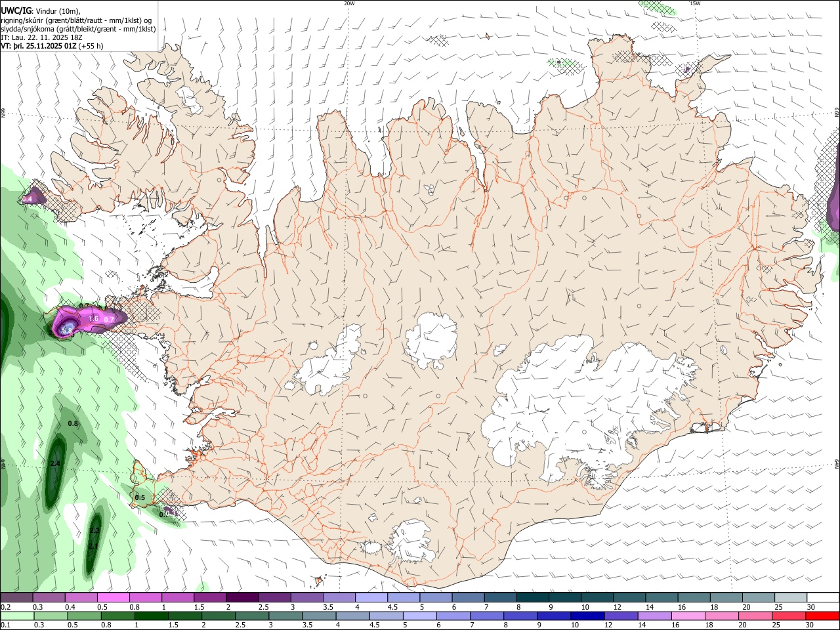Screen dimensions: 840x630
Task: Click the 'VT: þri. 25.11.2025 01Z' valid time
Action: (39, 46)
